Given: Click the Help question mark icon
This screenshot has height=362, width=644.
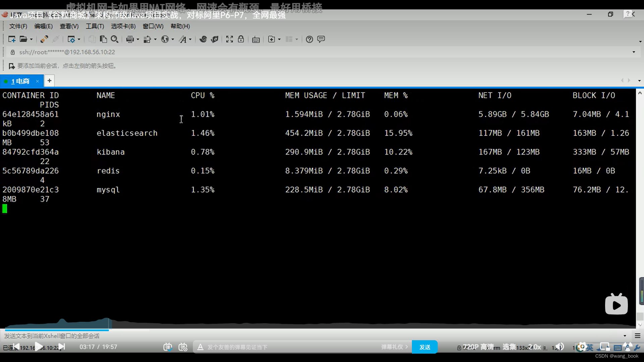Looking at the screenshot, I should pos(309,39).
